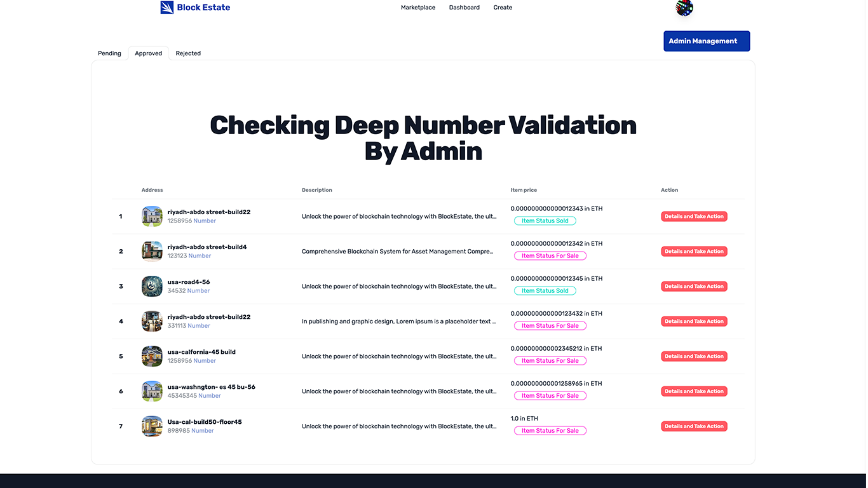Click the Number link for usa-road4-56
Viewport: 868px width, 488px height.
coord(199,290)
